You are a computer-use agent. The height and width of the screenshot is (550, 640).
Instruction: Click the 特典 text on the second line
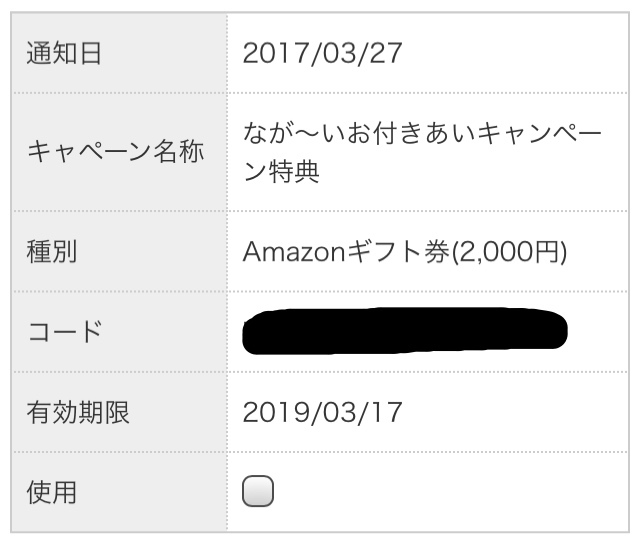[295, 172]
